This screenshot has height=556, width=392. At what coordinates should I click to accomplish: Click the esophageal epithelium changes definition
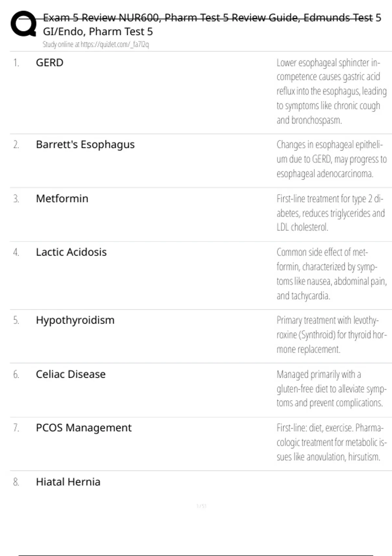pos(331,159)
